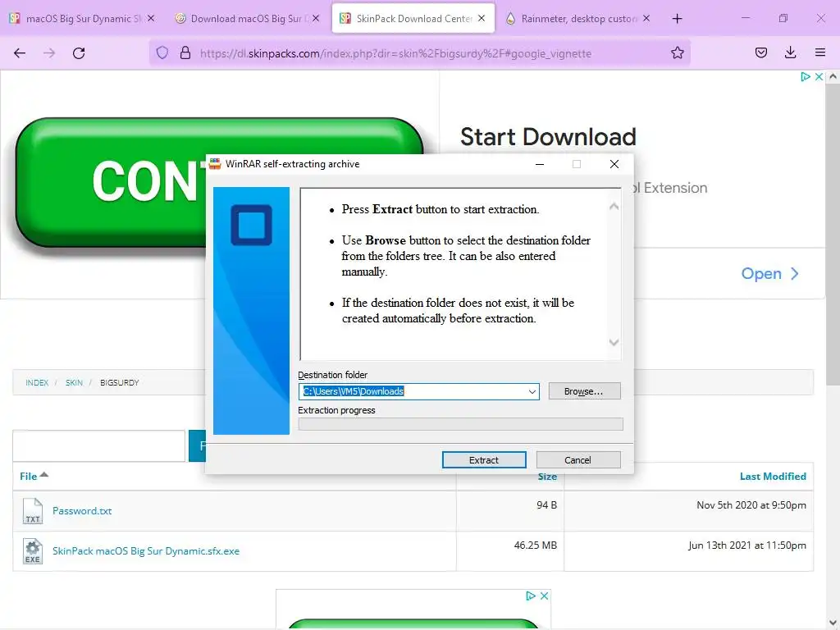Image resolution: width=840 pixels, height=630 pixels.
Task: Click Jun 13th 2021 at 11:50pm date
Action: coord(746,546)
